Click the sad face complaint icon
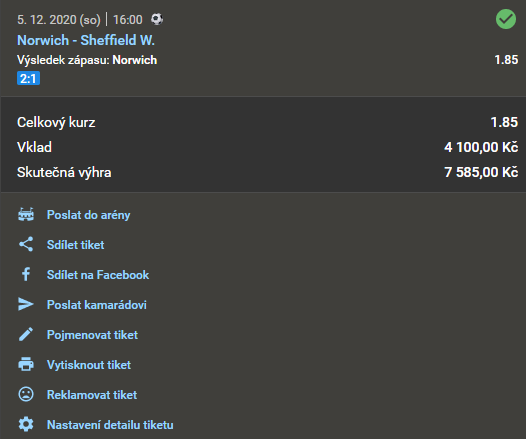 [26, 394]
